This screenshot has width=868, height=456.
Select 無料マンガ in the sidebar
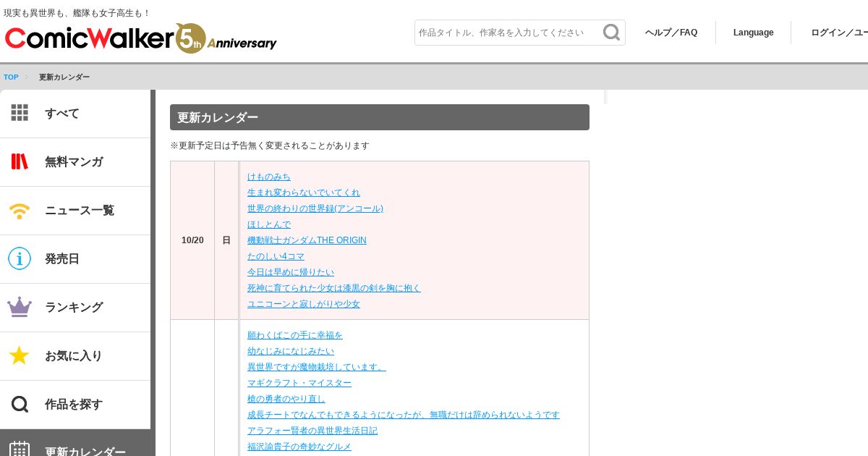[75, 162]
